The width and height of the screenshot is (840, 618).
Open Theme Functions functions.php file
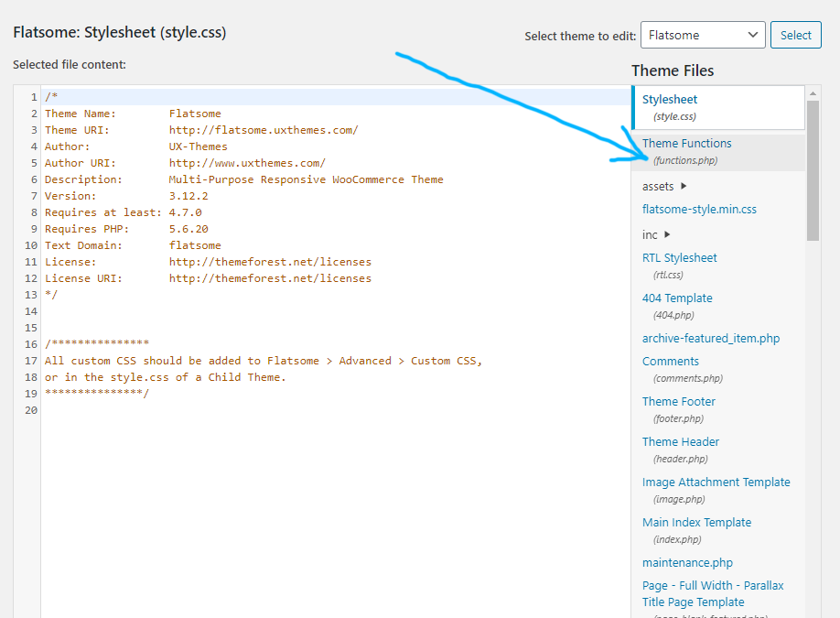[x=686, y=144]
